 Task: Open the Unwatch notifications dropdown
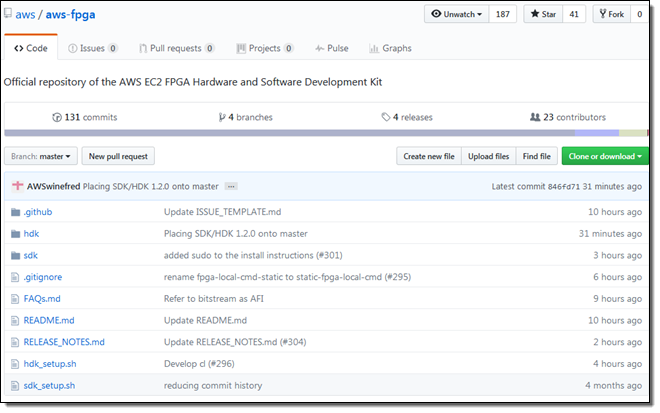click(x=456, y=15)
